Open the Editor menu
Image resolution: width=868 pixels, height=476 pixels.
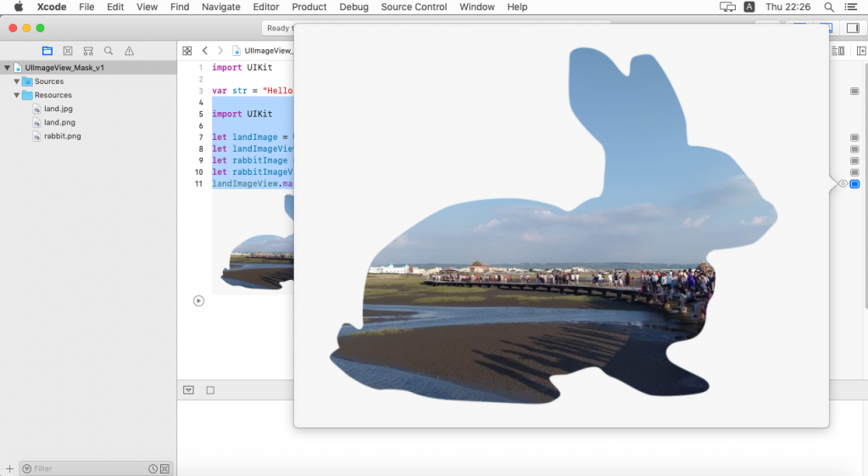[x=265, y=7]
